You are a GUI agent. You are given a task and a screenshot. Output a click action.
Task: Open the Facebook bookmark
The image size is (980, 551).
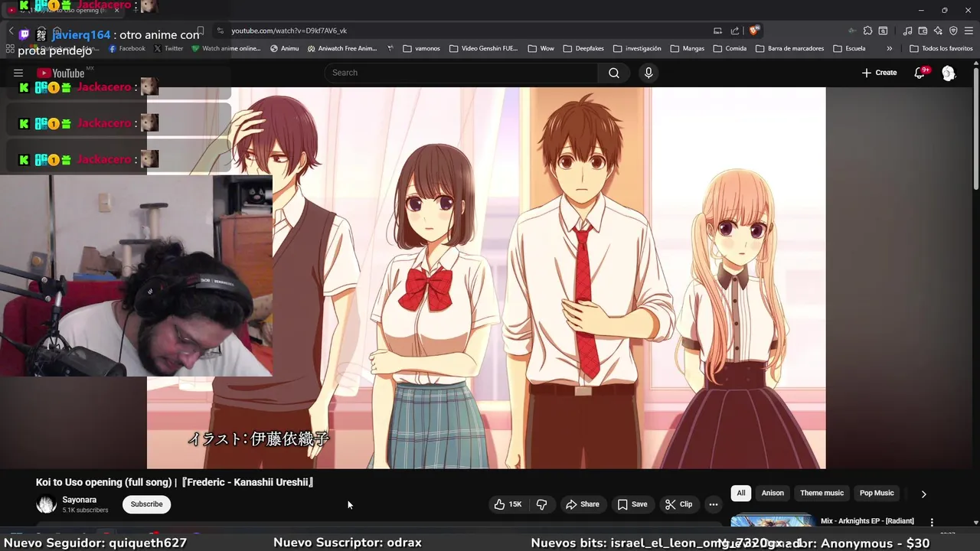127,48
